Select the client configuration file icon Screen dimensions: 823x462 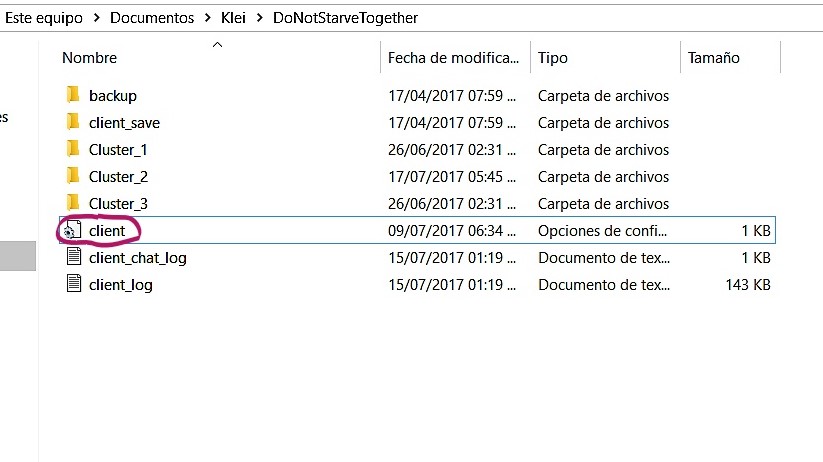click(x=72, y=230)
